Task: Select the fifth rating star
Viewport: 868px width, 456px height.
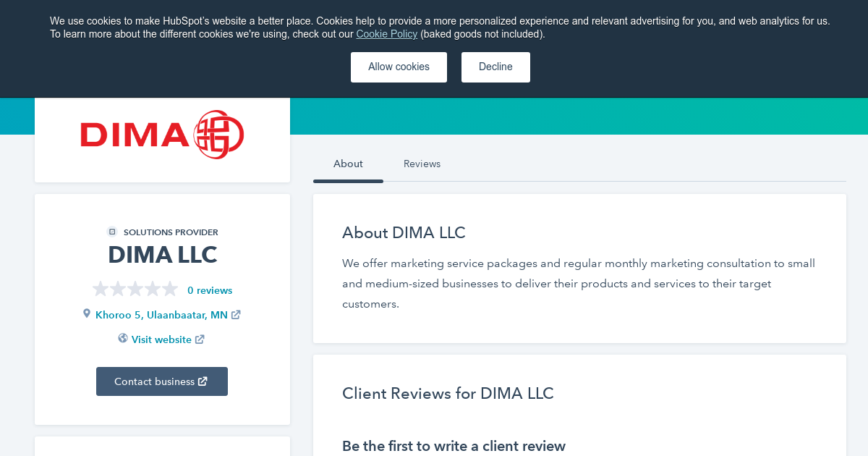Action: [170, 288]
